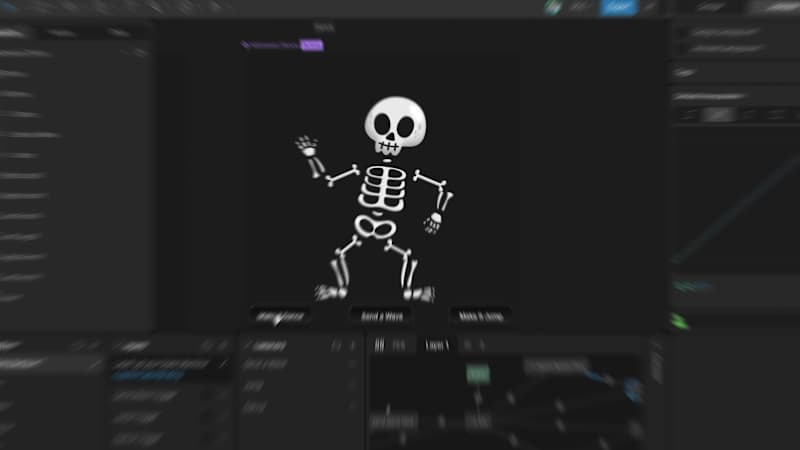Click the "Make it Jump" button
This screenshot has width=800, height=450.
(x=481, y=316)
